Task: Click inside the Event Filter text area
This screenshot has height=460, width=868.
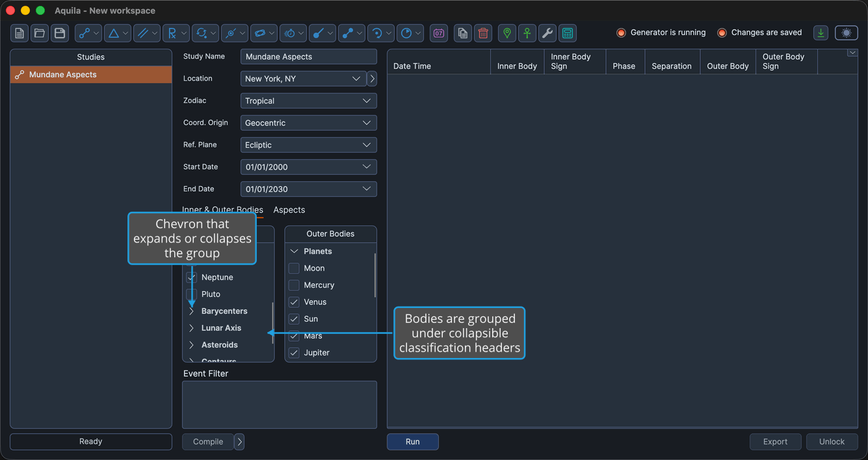Action: click(280, 405)
